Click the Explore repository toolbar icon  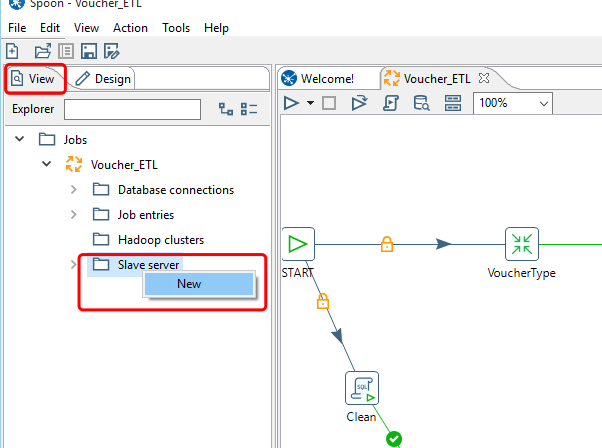pyautogui.click(x=66, y=51)
